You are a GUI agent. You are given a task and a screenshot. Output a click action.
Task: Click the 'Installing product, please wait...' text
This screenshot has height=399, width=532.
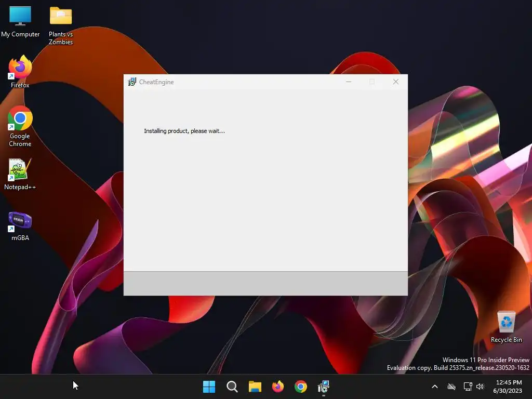(184, 131)
